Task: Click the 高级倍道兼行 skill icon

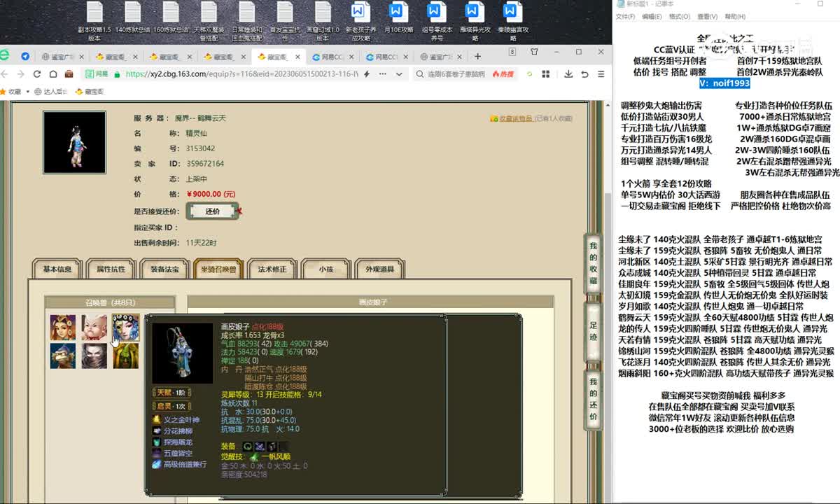Action: [x=157, y=464]
